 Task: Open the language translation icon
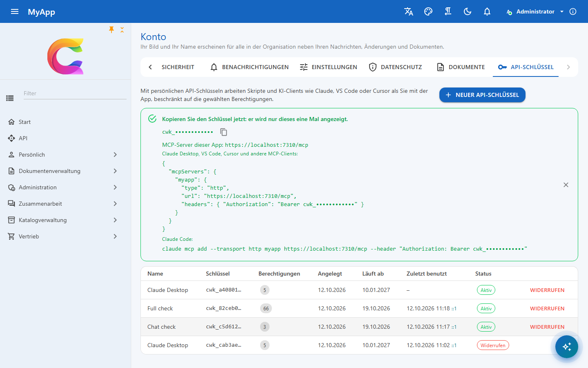tap(409, 11)
